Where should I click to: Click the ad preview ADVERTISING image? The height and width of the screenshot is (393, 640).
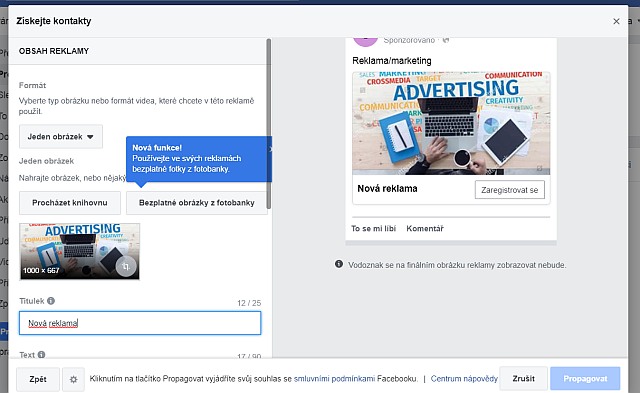(x=451, y=123)
